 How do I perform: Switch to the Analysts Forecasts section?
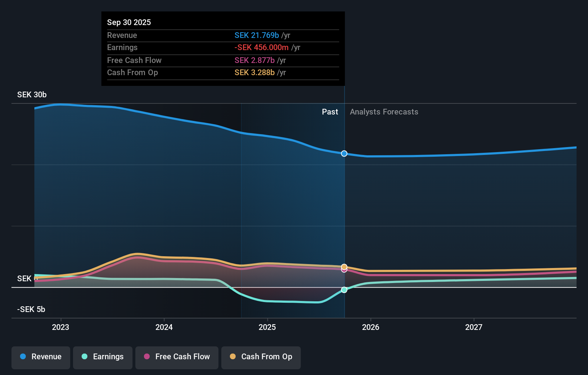384,112
